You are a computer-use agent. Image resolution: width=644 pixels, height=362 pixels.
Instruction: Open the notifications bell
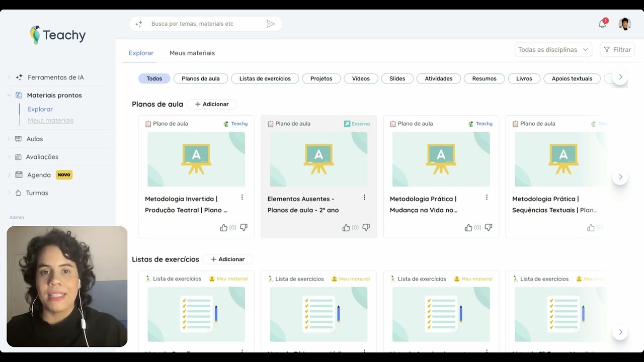[x=602, y=24]
